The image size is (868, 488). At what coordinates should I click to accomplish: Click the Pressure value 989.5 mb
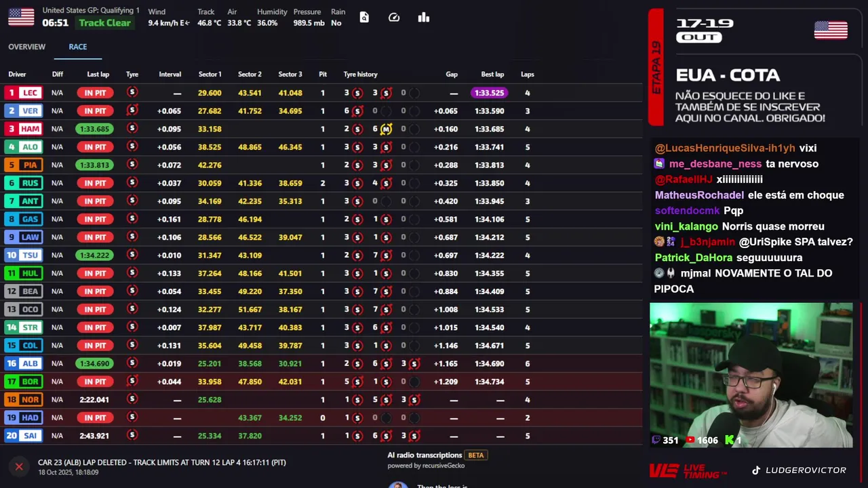point(309,23)
